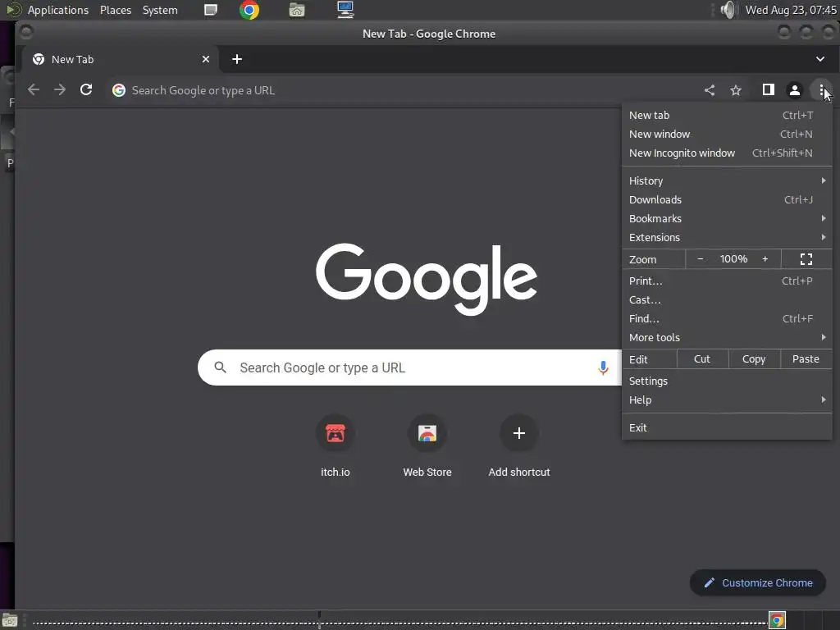Open the System menu
The height and width of the screenshot is (630, 840).
click(160, 10)
